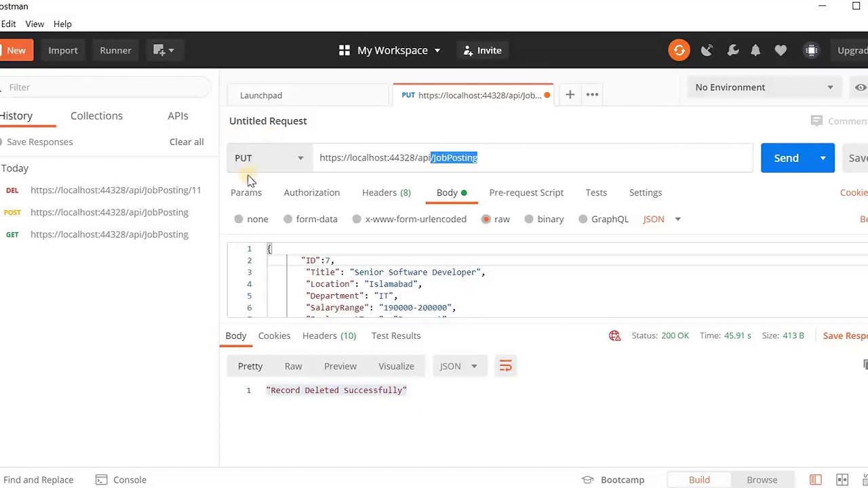
Task: Open the satellite capture requests icon
Action: [x=707, y=50]
